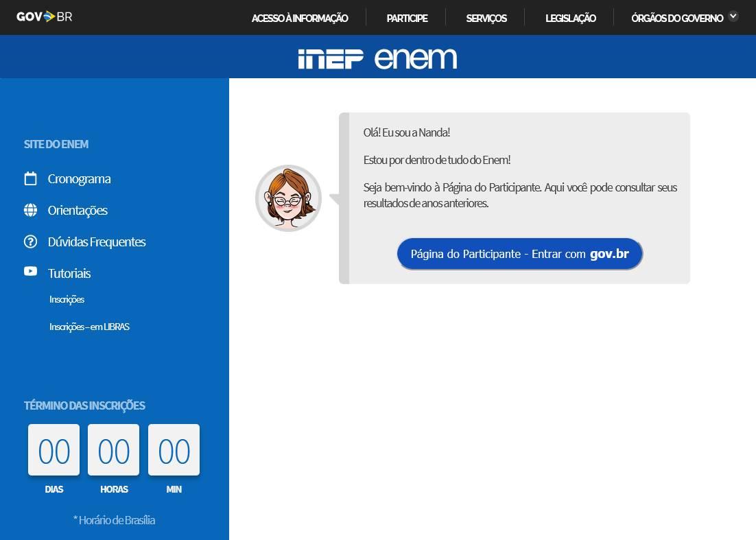Click the Tutoriais video play icon
The width and height of the screenshot is (756, 540).
30,272
